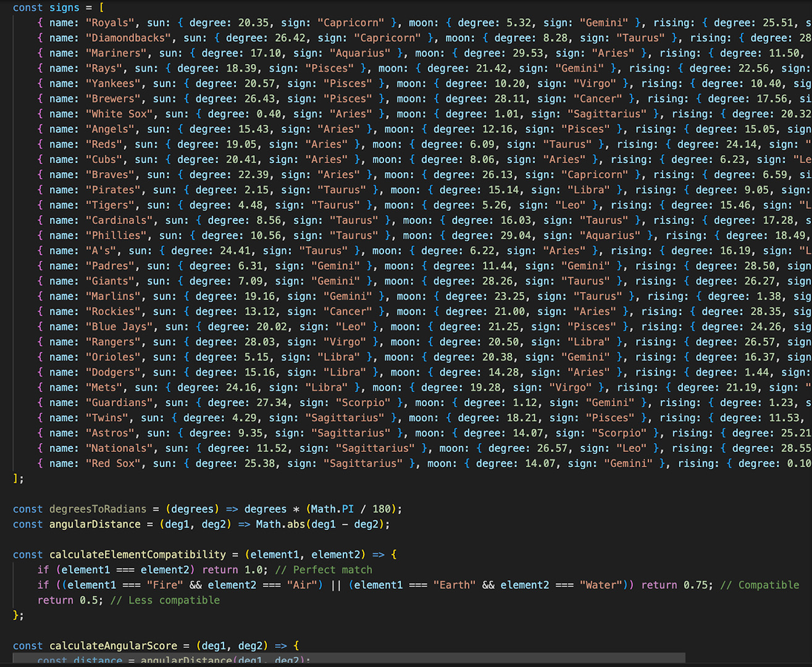The height and width of the screenshot is (667, 812).
Task: Click on the "Phillies" string
Action: point(117,235)
